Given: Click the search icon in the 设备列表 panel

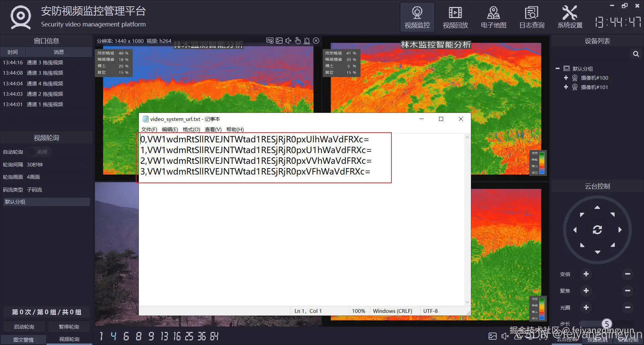Looking at the screenshot, I should click(636, 54).
